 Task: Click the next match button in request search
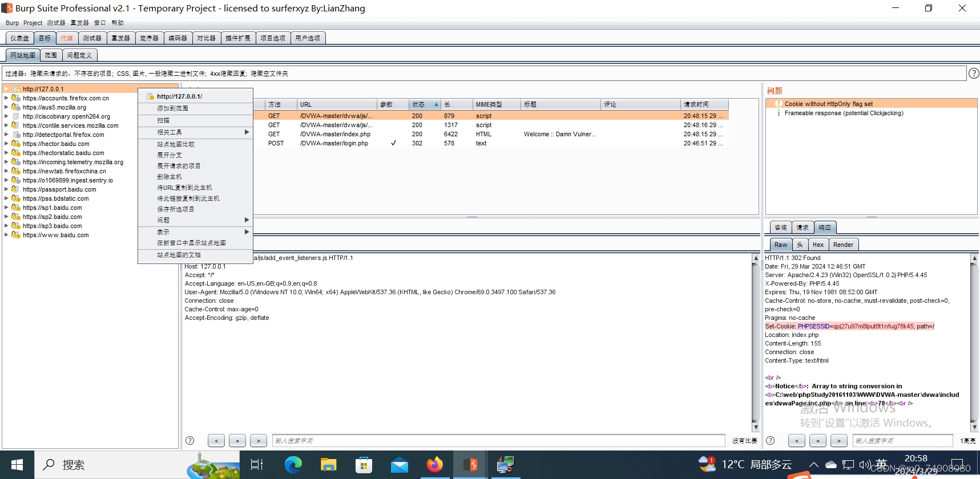click(x=259, y=440)
